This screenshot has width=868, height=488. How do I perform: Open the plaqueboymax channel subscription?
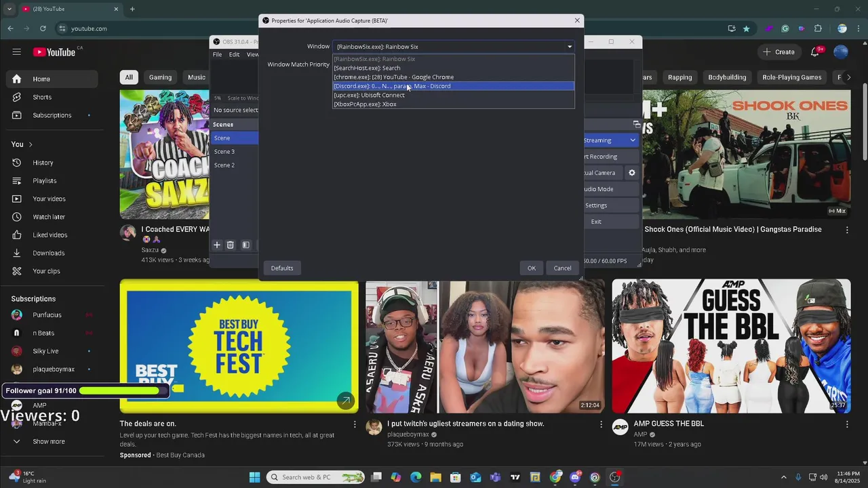pos(52,369)
